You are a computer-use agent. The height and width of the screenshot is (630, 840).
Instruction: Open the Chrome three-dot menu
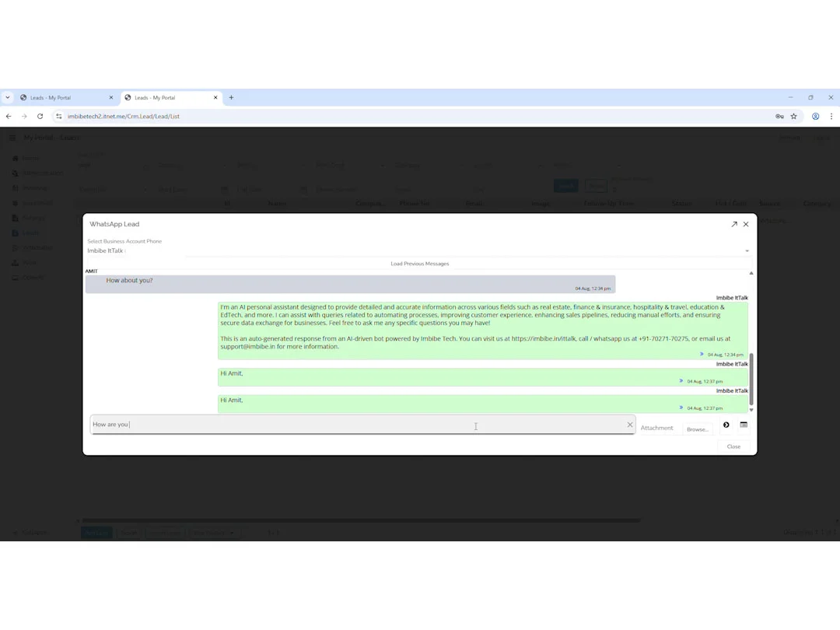click(831, 116)
